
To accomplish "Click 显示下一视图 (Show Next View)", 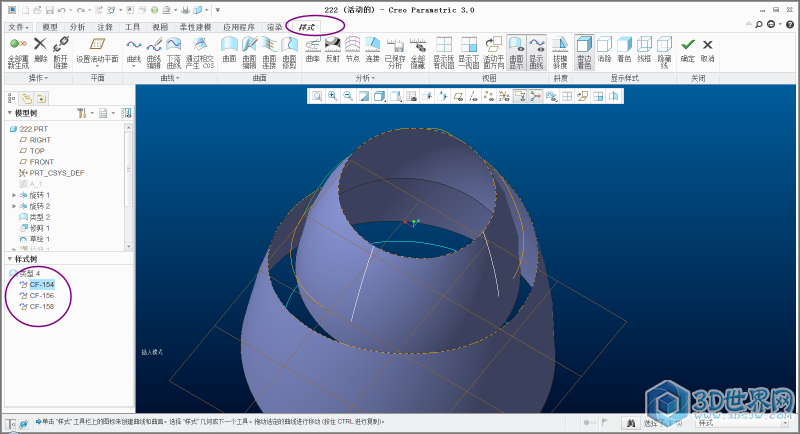I will pos(468,44).
